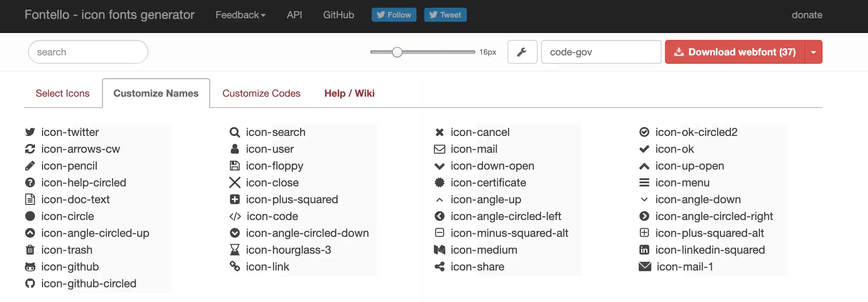Open the donate link

tap(807, 15)
